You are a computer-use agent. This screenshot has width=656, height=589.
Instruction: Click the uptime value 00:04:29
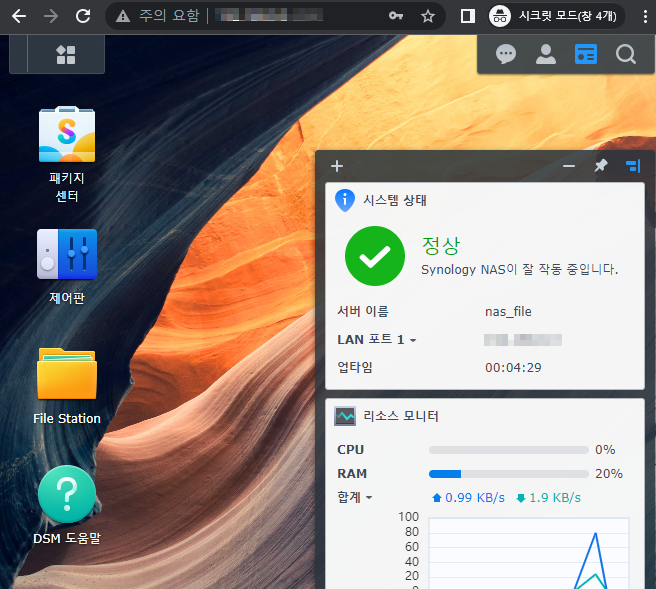[x=513, y=368]
